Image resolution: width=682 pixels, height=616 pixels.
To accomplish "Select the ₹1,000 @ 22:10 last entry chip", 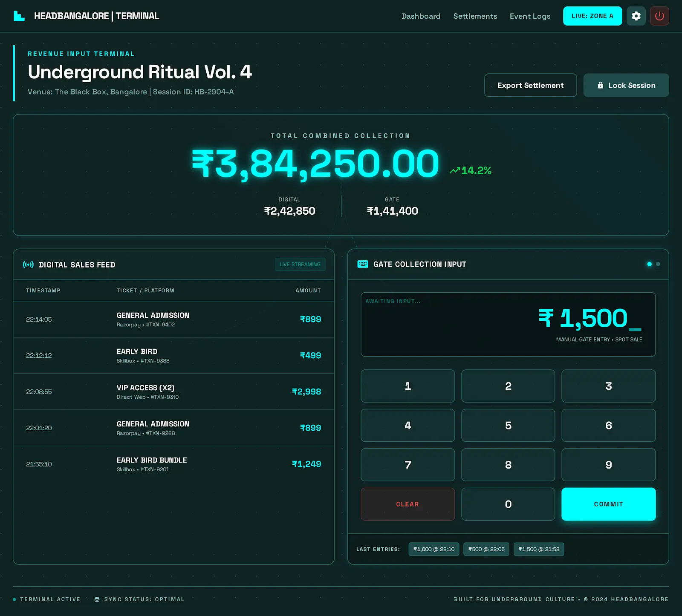I will click(433, 549).
